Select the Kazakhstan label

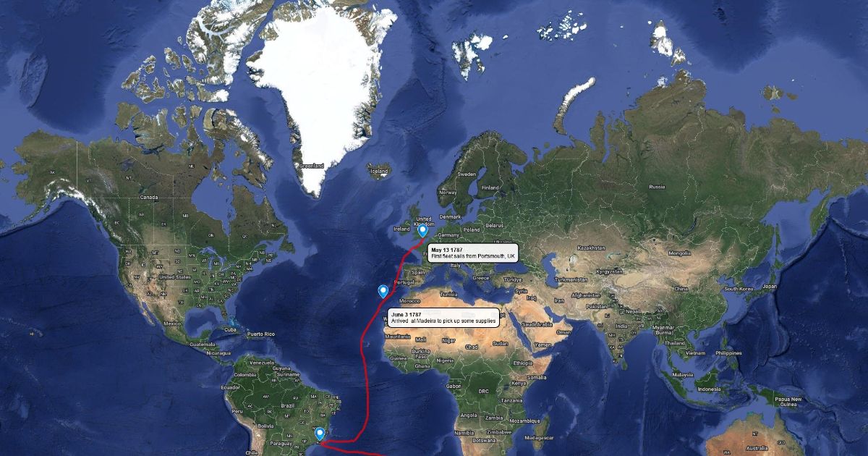click(591, 248)
